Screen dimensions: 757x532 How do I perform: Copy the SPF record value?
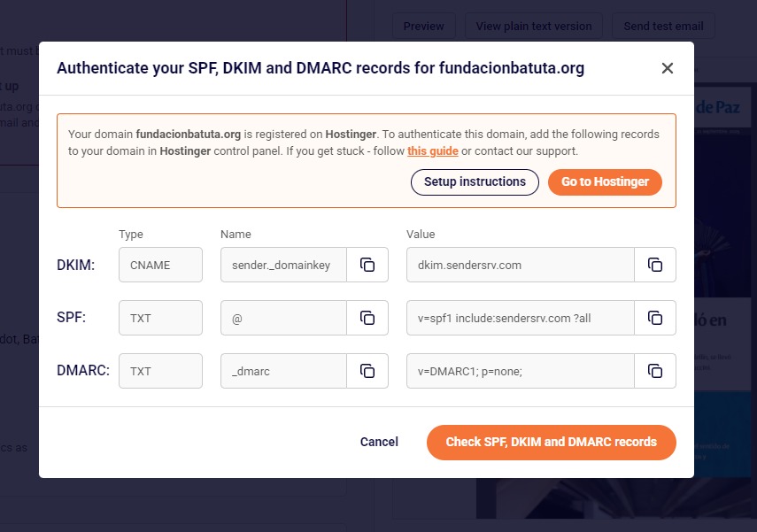655,318
